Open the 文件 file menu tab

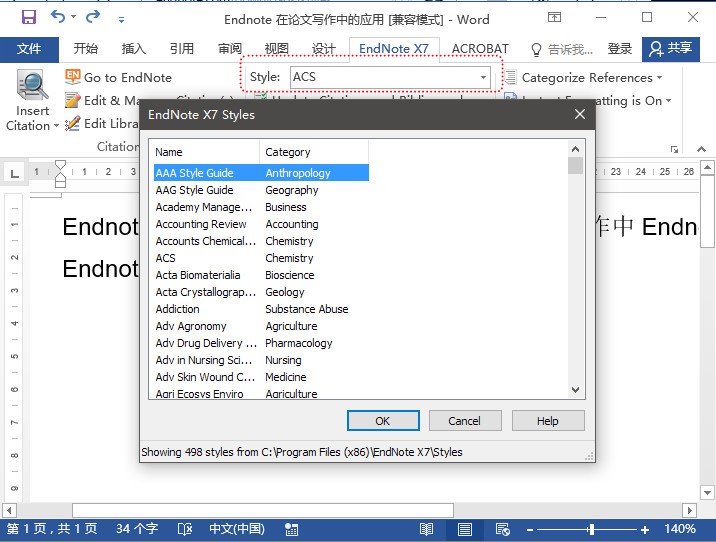coord(29,49)
